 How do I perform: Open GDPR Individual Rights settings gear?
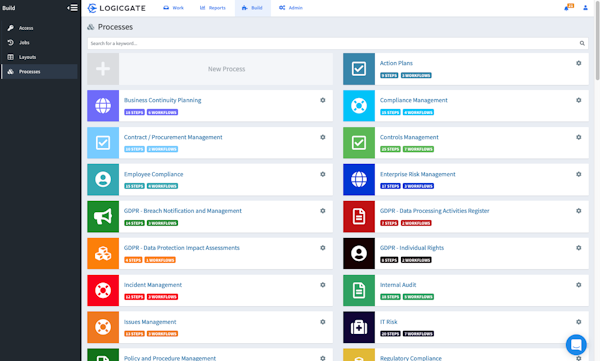coord(579,248)
